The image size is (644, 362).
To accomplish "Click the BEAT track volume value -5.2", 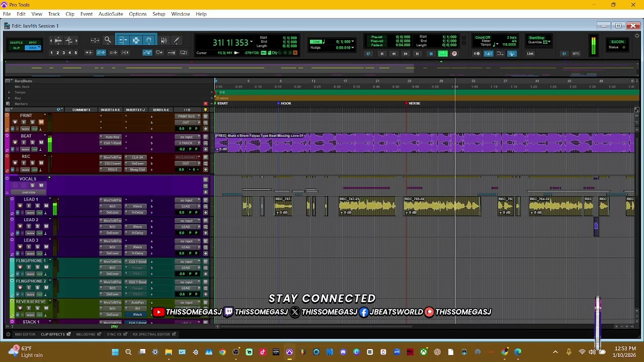I will [x=182, y=149].
